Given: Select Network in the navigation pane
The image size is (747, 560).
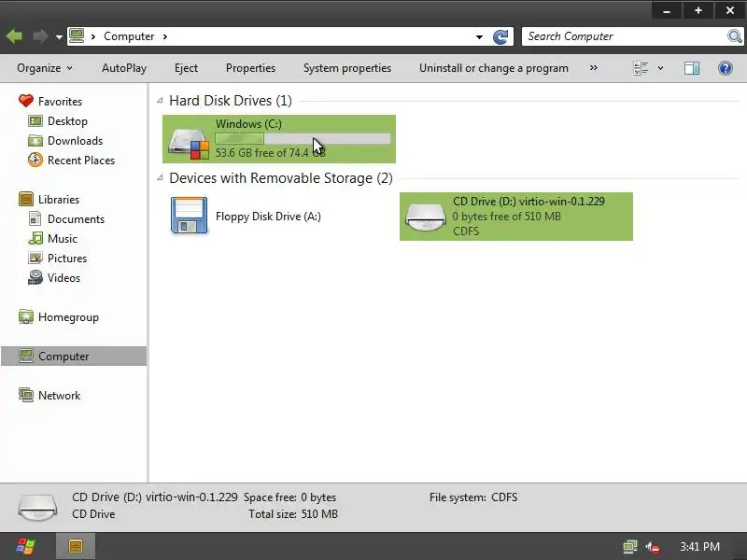Looking at the screenshot, I should click(59, 395).
